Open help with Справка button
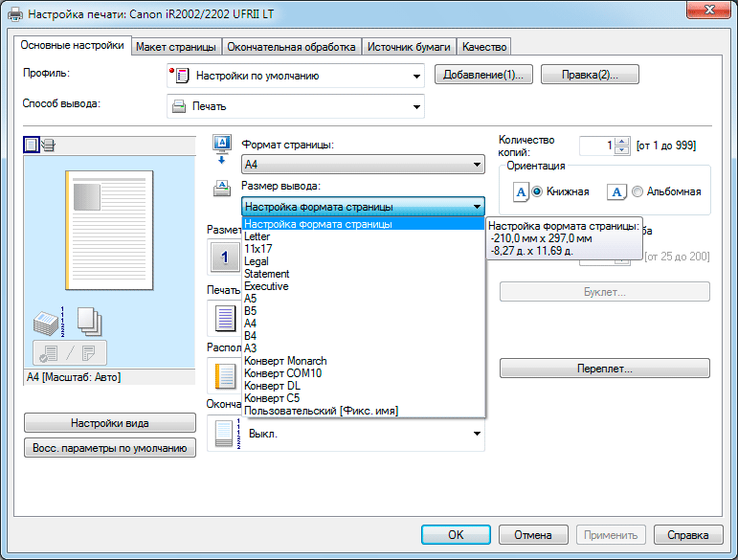Viewport: 738px width, 560px height. coord(687,535)
